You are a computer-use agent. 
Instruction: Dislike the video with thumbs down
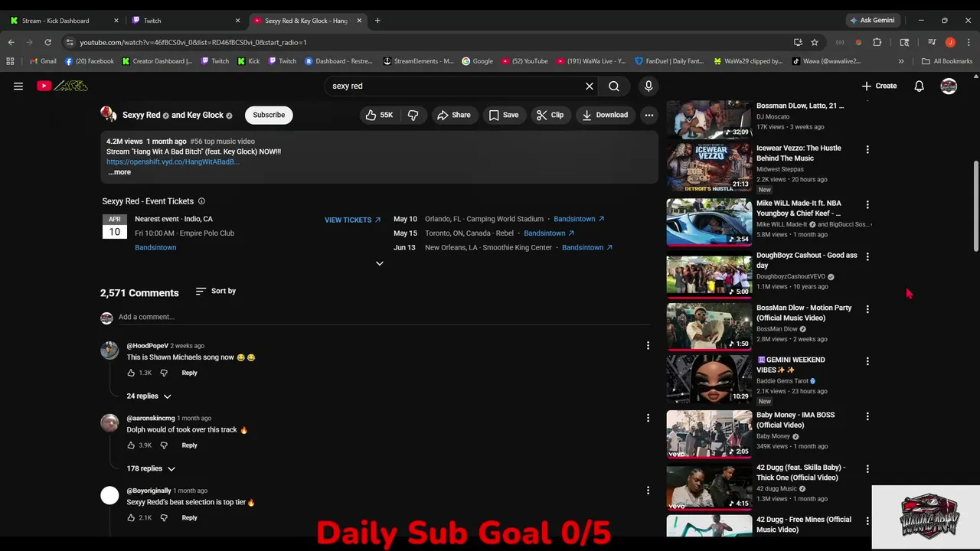413,115
